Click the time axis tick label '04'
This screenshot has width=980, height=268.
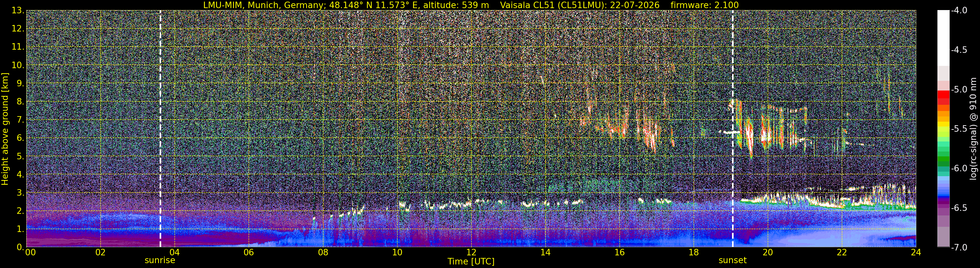coord(174,252)
